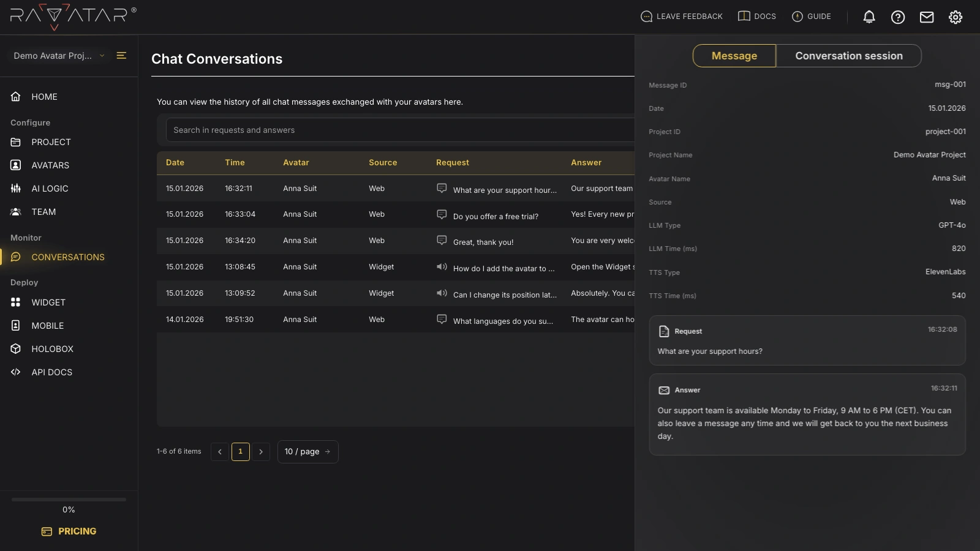Click the Answer envelope icon in panel
The height and width of the screenshot is (551, 980).
coord(664,390)
